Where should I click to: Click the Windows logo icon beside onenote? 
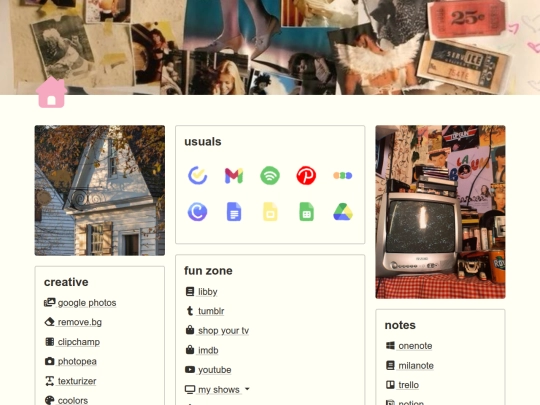click(x=390, y=345)
